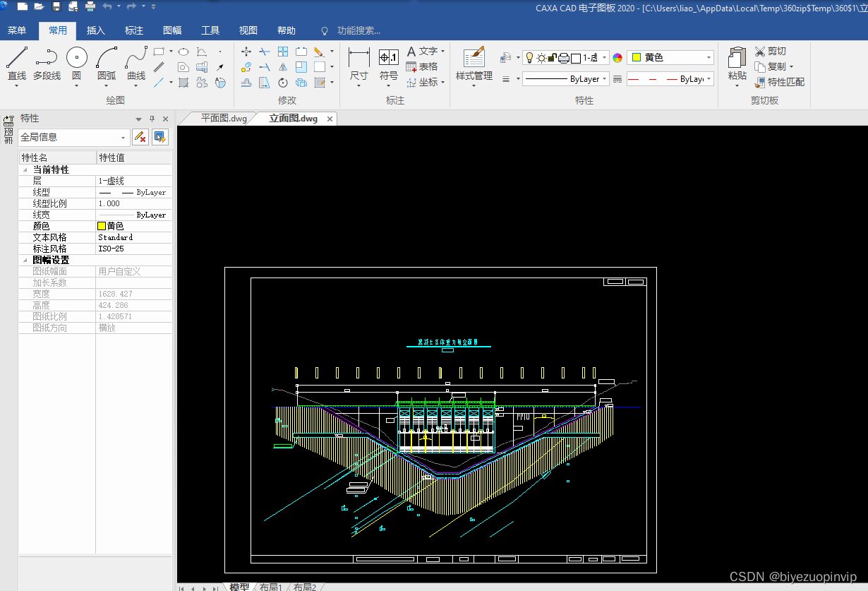Click the 特性匹配 match properties icon

coord(760,82)
